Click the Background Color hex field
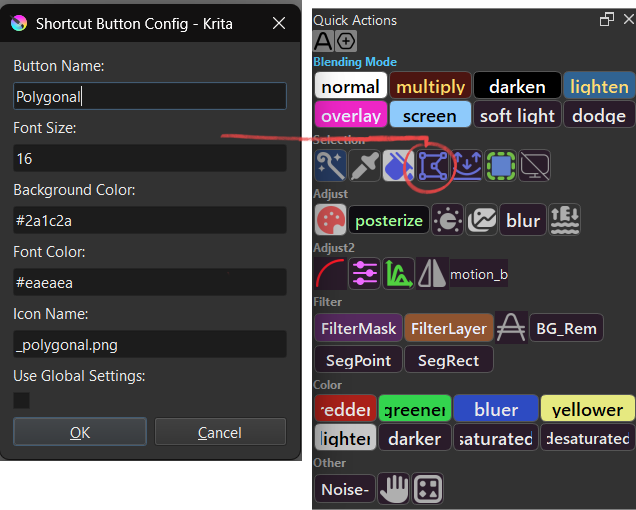The width and height of the screenshot is (636, 510). coord(150,220)
